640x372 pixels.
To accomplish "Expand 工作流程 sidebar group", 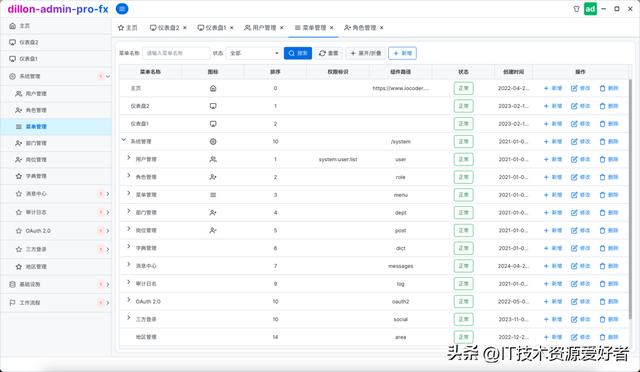I will 56,303.
